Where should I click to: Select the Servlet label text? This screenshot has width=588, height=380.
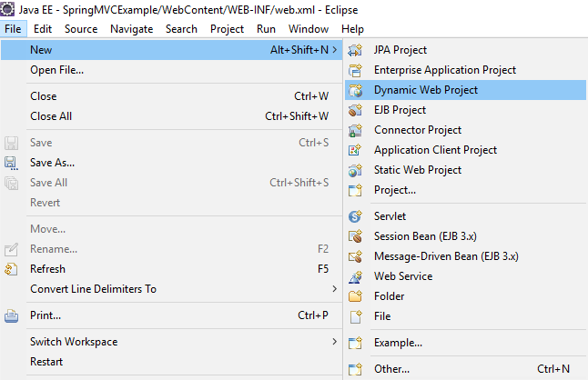pos(390,216)
